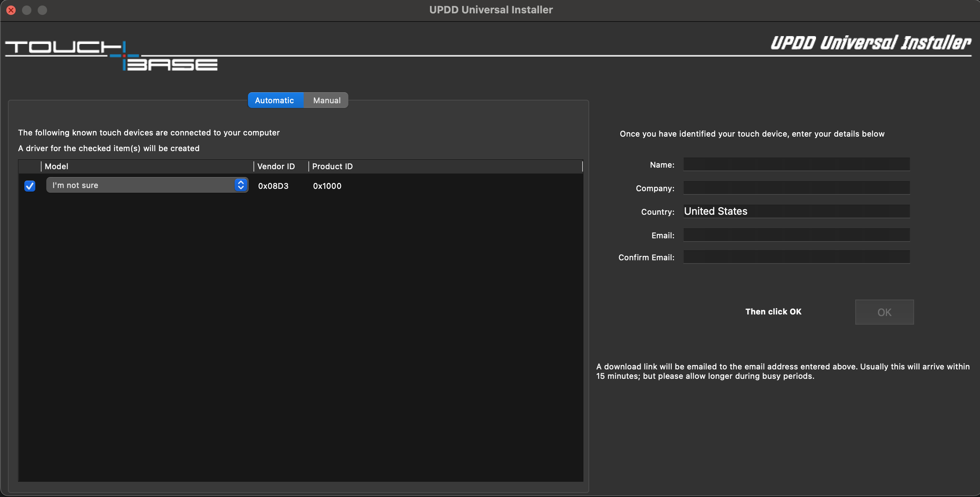980x497 pixels.
Task: Click the minimize window button
Action: click(x=27, y=10)
